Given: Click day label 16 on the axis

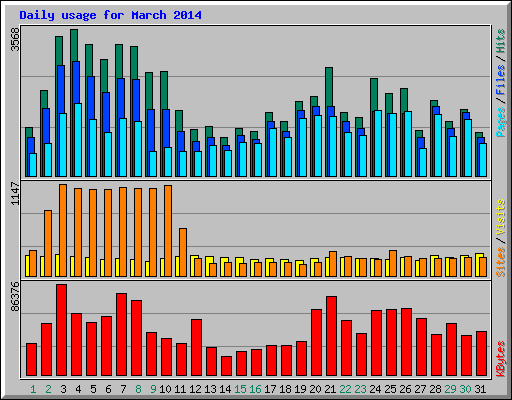Looking at the screenshot, I should pyautogui.click(x=255, y=389).
